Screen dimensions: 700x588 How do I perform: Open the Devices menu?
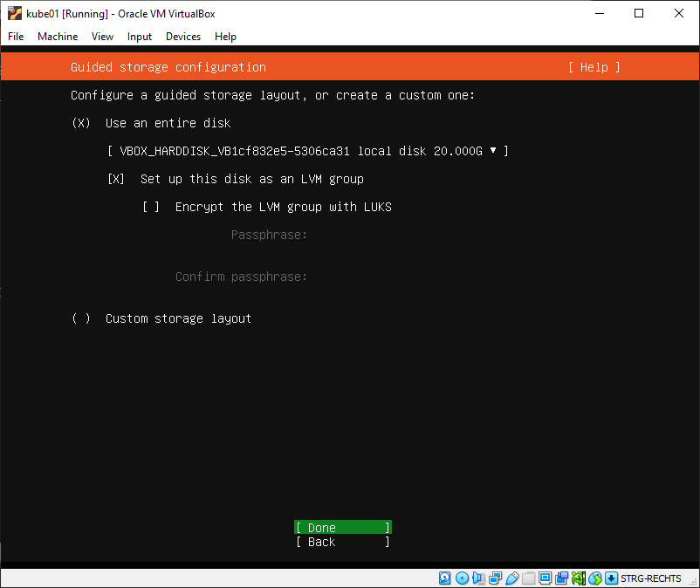pyautogui.click(x=183, y=37)
